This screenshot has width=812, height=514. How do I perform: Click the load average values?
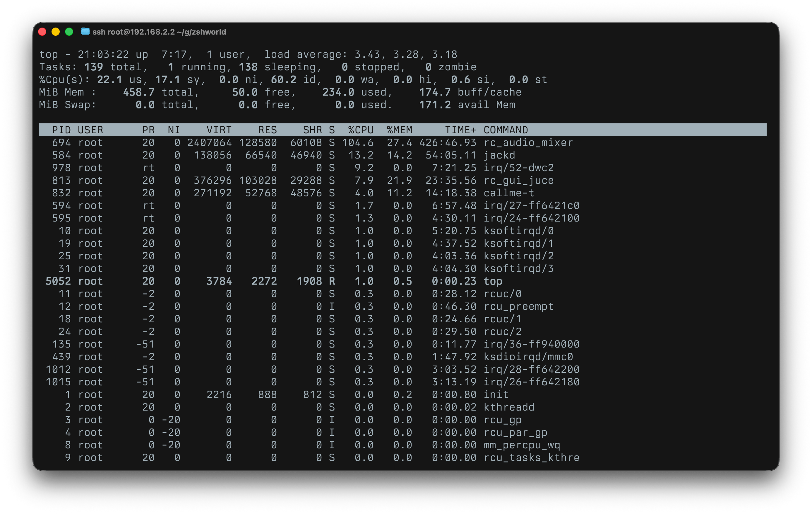click(406, 54)
